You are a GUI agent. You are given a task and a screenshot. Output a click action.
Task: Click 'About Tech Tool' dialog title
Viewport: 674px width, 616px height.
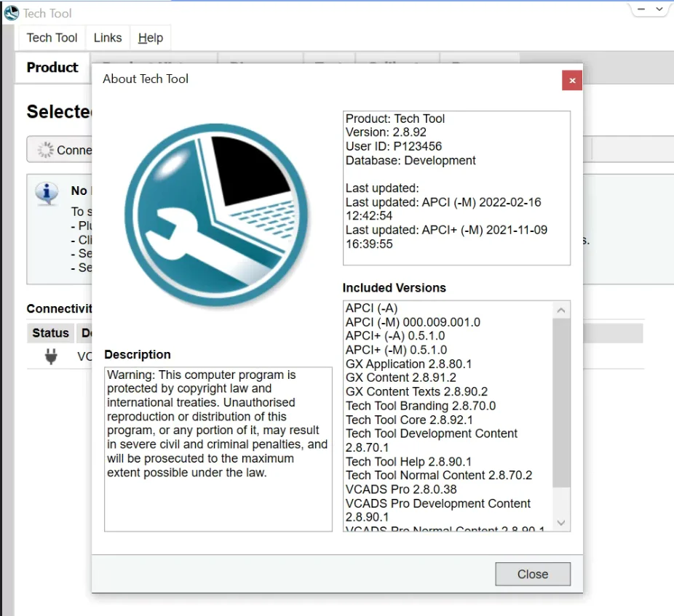(146, 79)
